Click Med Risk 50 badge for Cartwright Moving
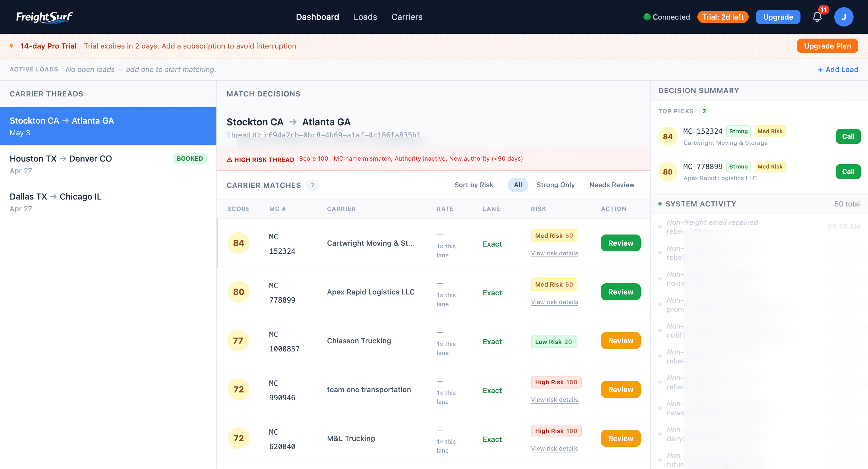The height and width of the screenshot is (469, 868). [554, 235]
